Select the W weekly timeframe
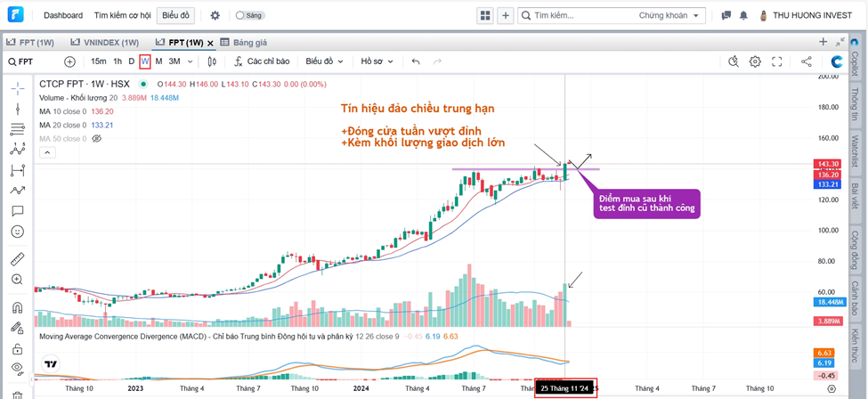The height and width of the screenshot is (399, 868). pyautogui.click(x=144, y=61)
